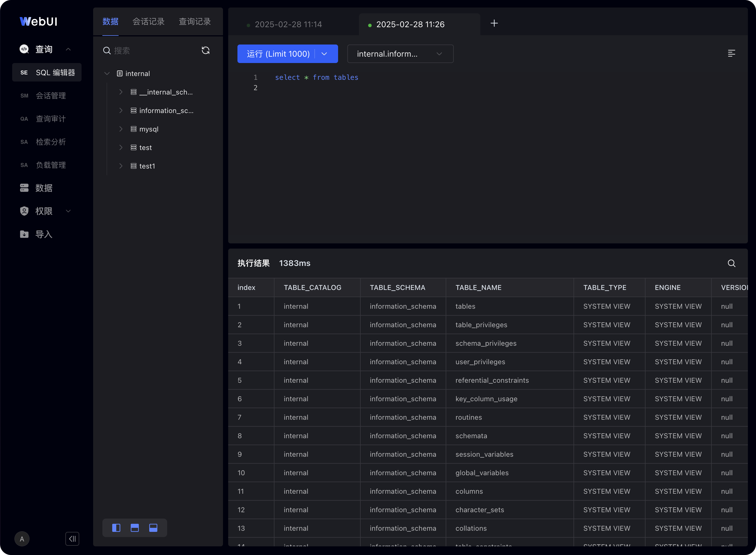Search the execution results
The height and width of the screenshot is (555, 756).
(731, 263)
